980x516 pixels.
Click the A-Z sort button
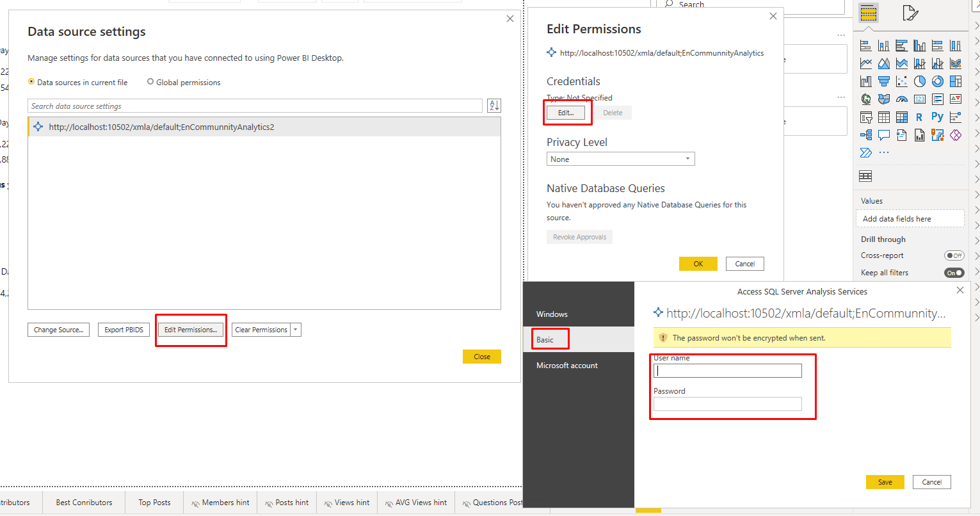494,106
